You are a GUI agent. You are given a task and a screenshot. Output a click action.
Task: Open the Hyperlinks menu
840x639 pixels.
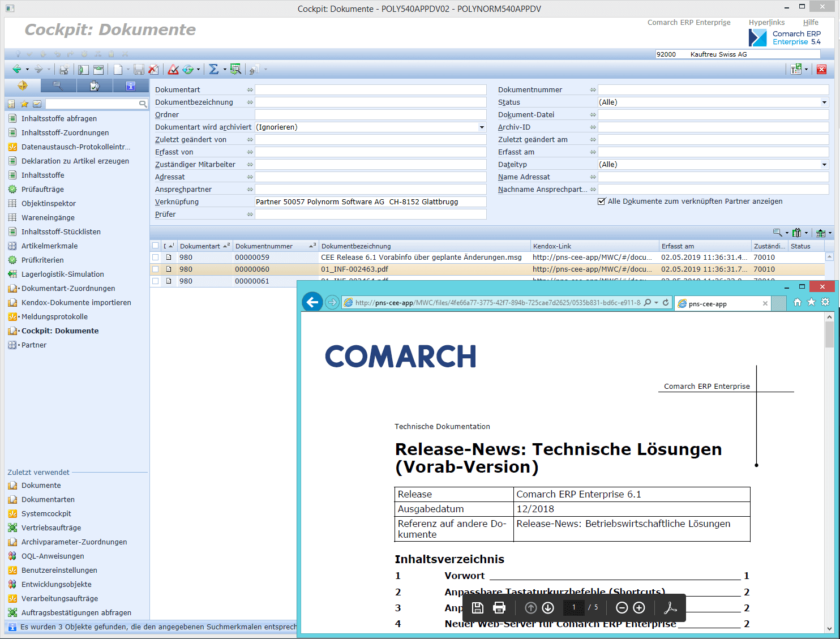pyautogui.click(x=766, y=23)
